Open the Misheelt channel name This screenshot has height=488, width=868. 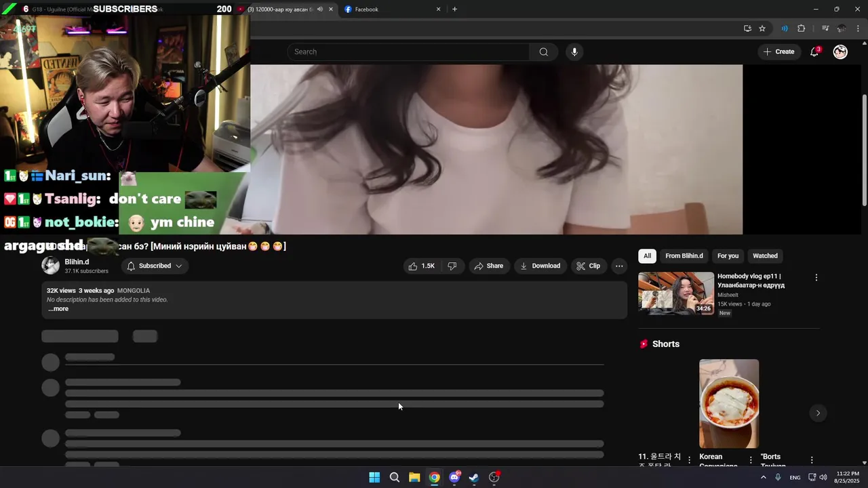[x=728, y=295]
